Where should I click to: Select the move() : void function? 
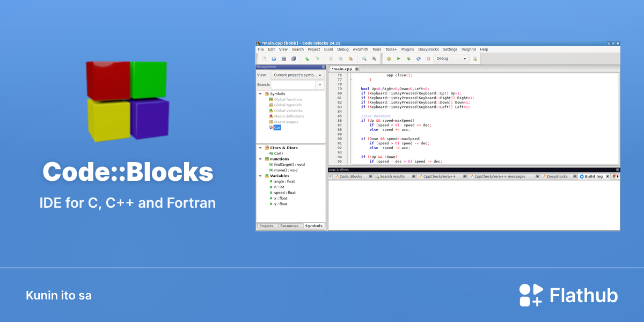[x=286, y=170]
